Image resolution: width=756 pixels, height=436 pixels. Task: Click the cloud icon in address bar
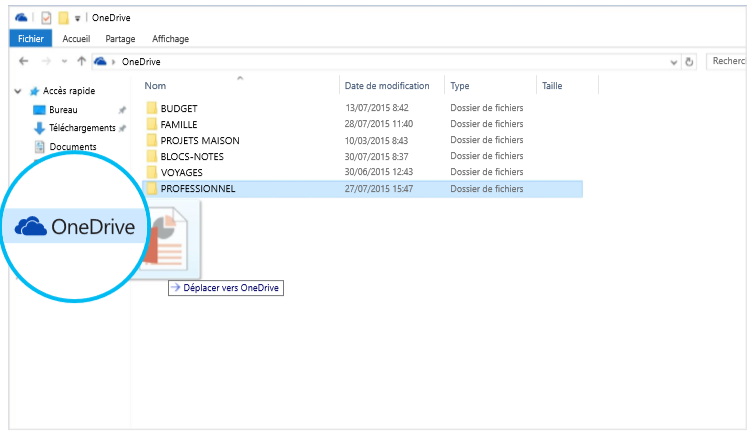[100, 61]
